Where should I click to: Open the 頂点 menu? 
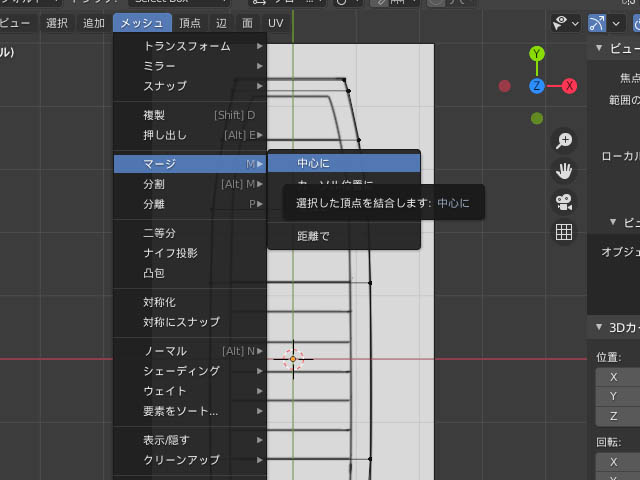coord(190,23)
